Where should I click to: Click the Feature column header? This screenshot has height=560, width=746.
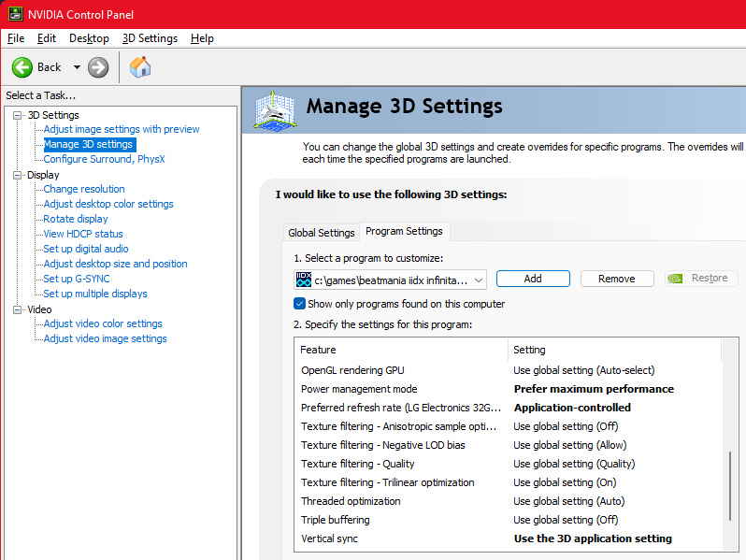[x=401, y=350]
